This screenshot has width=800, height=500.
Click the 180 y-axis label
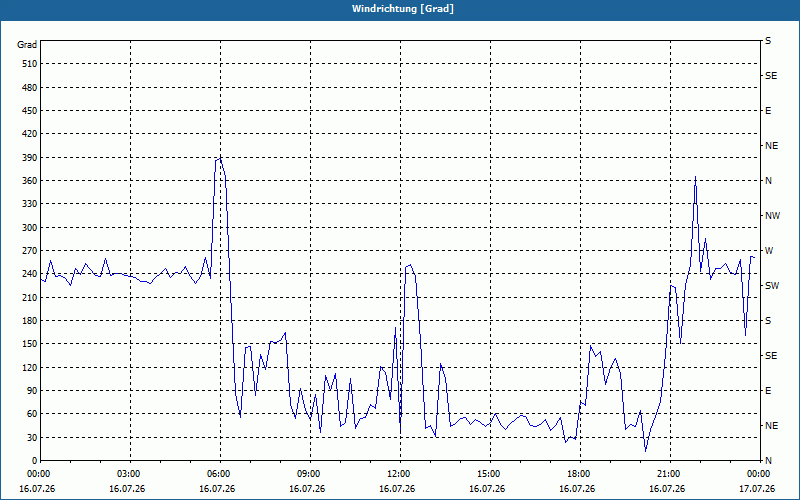point(29,321)
